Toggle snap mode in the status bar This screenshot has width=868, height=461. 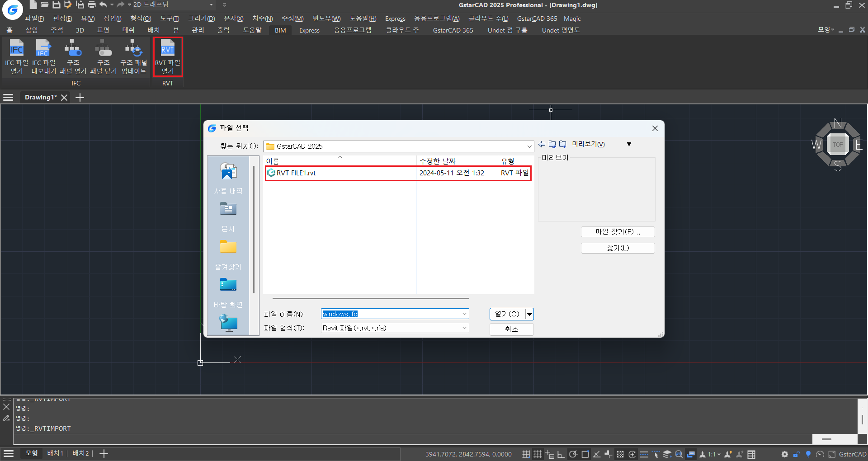[526, 454]
